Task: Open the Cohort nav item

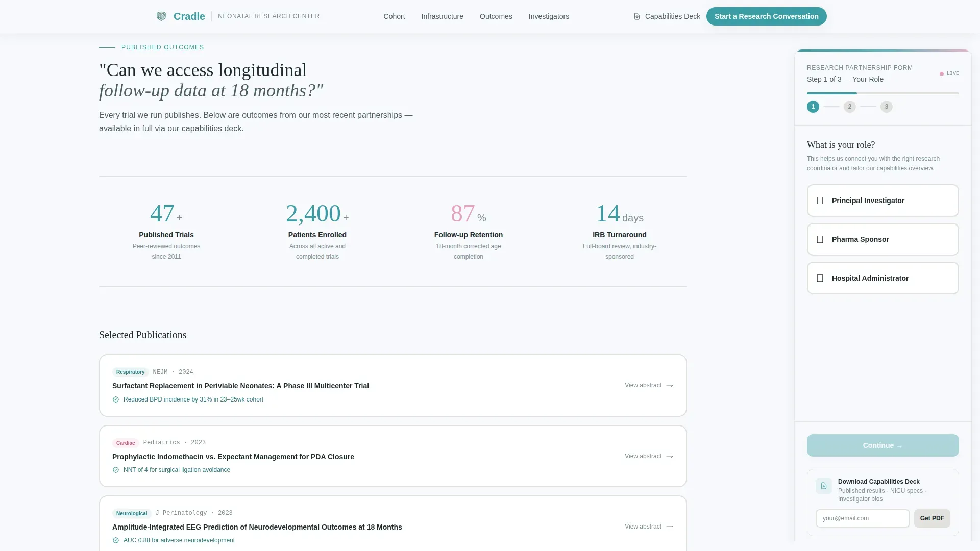Action: [394, 16]
